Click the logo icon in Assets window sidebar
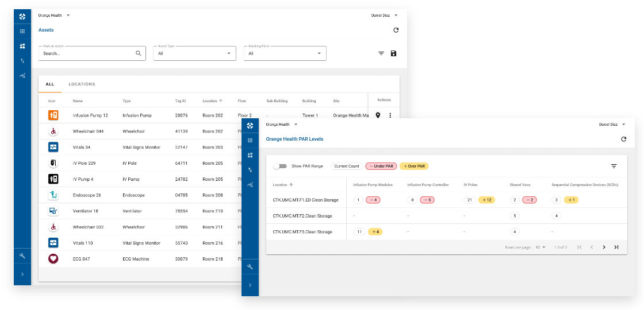 tap(22, 17)
